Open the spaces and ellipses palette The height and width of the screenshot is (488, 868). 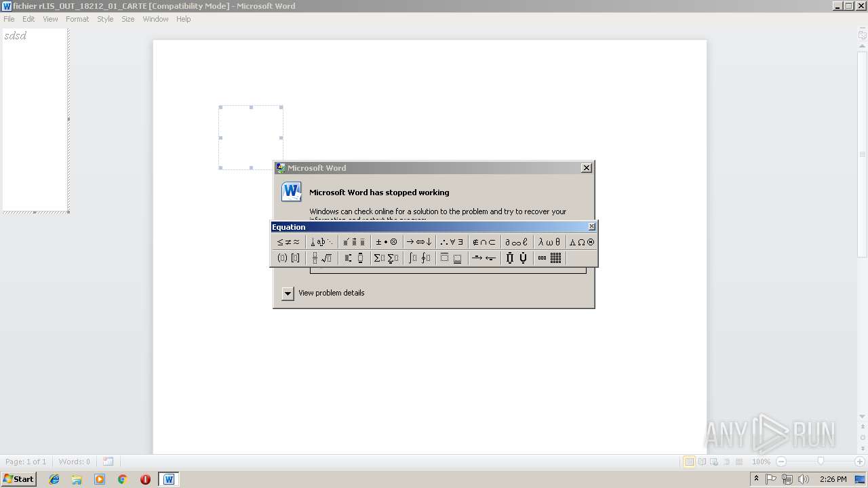[321, 242]
